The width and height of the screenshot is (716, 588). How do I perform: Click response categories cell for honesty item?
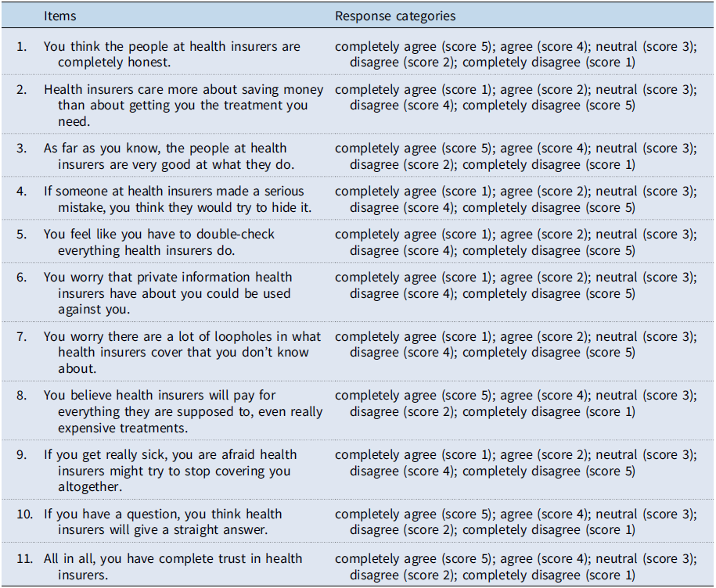pos(515,54)
